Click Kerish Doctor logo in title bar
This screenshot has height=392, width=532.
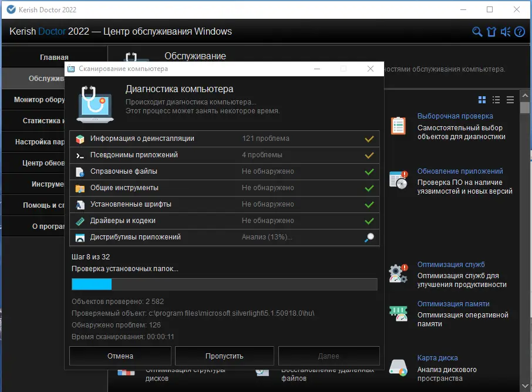pyautogui.click(x=11, y=9)
